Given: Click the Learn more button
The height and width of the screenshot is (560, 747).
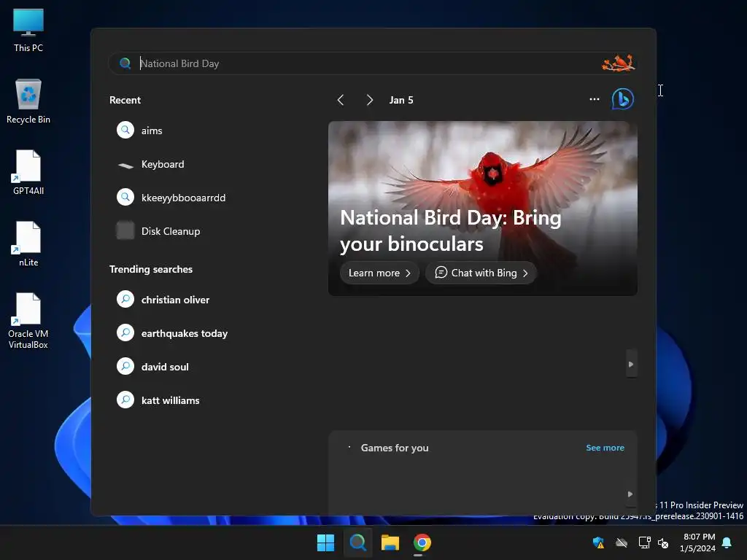Looking at the screenshot, I should (379, 273).
